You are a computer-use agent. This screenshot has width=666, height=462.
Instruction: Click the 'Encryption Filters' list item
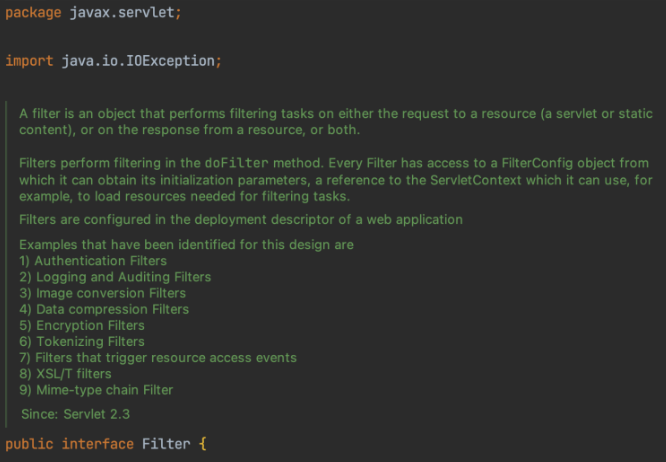coord(82,325)
